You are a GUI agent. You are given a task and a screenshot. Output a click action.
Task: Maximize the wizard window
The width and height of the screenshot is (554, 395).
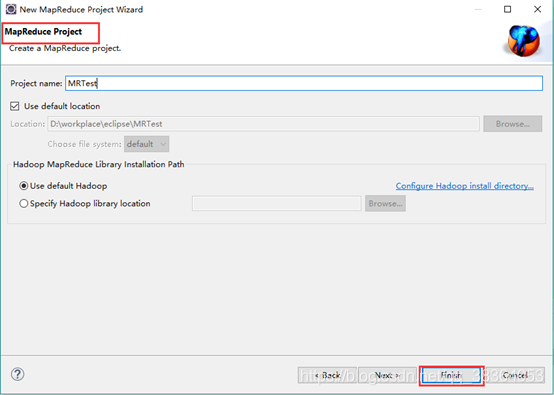(x=507, y=9)
